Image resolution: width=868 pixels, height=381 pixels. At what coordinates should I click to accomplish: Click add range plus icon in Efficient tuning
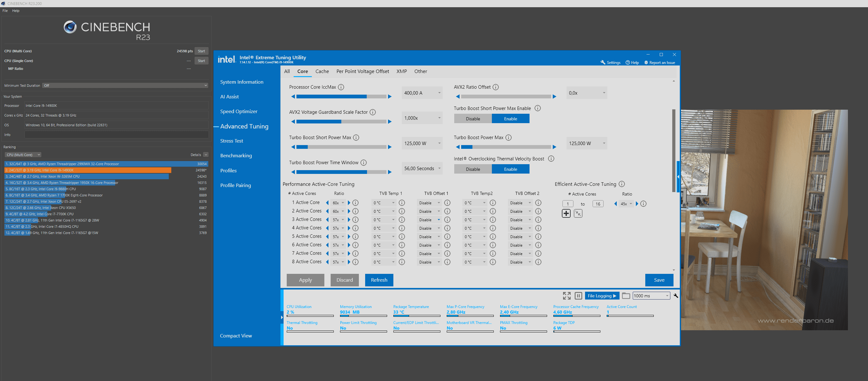pyautogui.click(x=566, y=213)
